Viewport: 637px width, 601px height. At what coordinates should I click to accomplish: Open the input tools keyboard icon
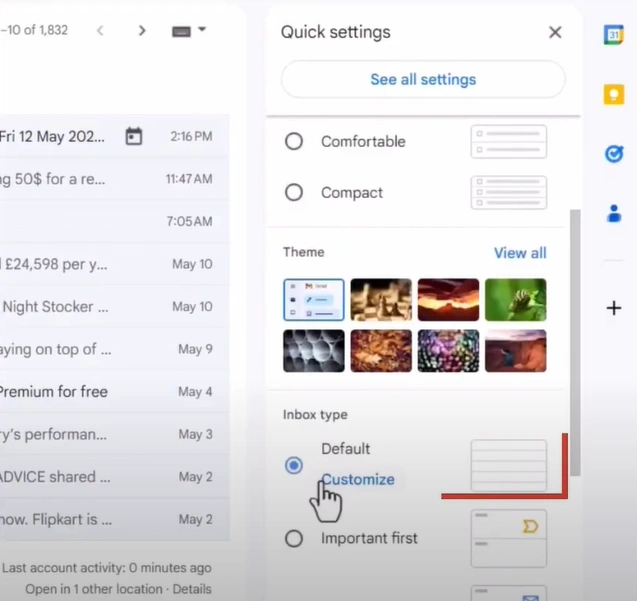(181, 31)
